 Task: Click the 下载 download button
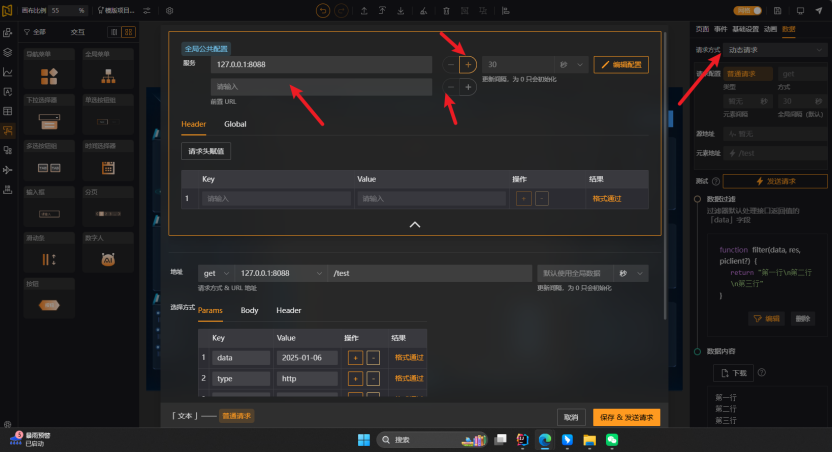pos(734,373)
